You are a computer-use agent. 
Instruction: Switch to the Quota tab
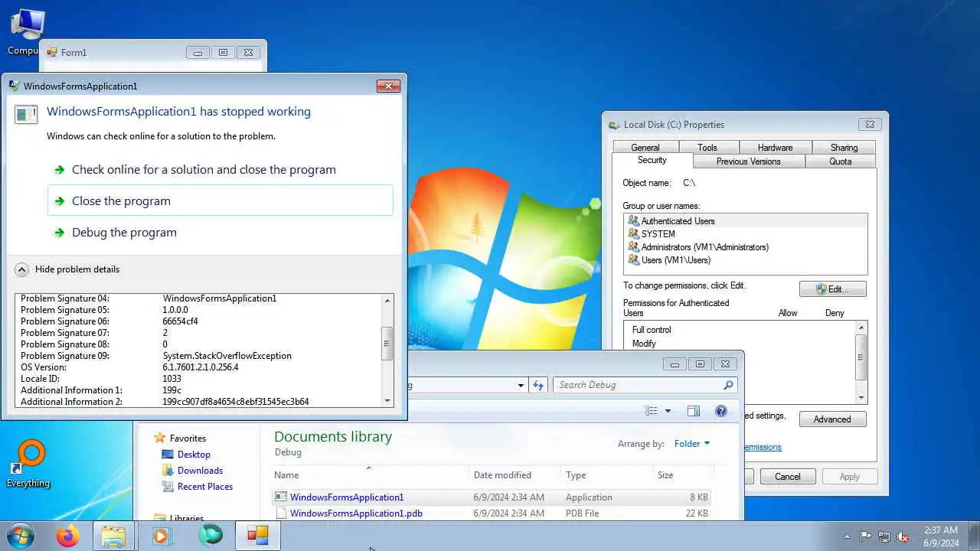840,161
